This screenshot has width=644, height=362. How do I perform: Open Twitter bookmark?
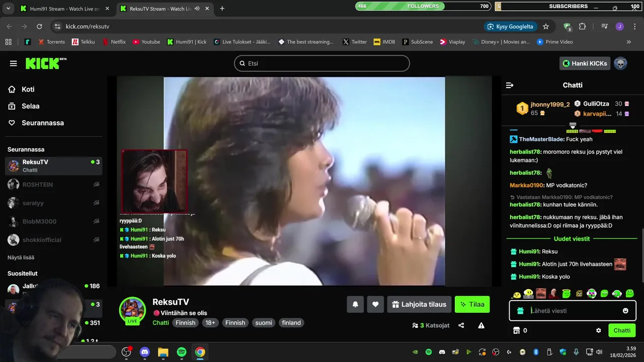pos(354,42)
